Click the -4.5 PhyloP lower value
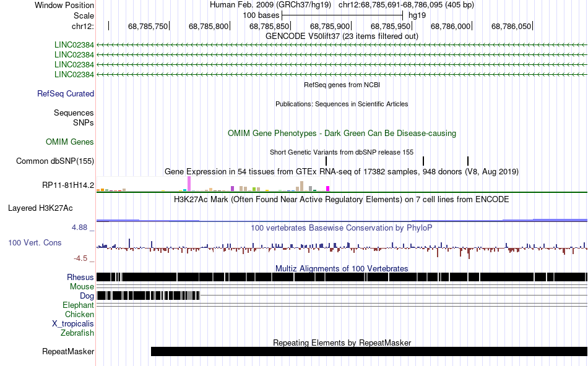Viewport: 588px width, 366px height. pyautogui.click(x=80, y=258)
